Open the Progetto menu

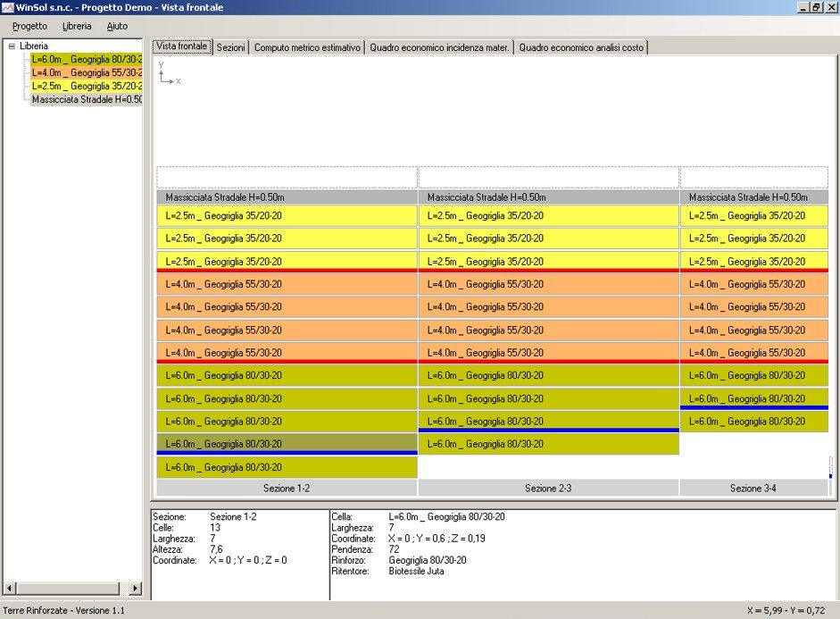click(29, 26)
